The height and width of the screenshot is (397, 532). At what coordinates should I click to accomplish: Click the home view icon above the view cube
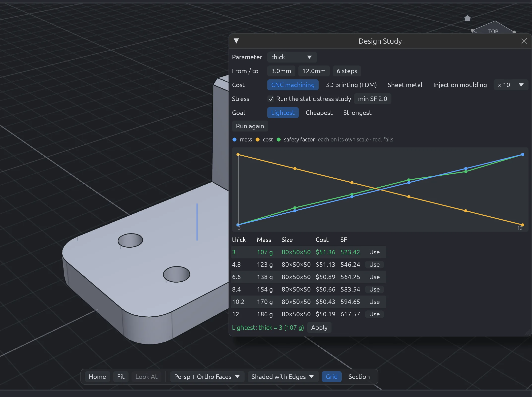[467, 18]
